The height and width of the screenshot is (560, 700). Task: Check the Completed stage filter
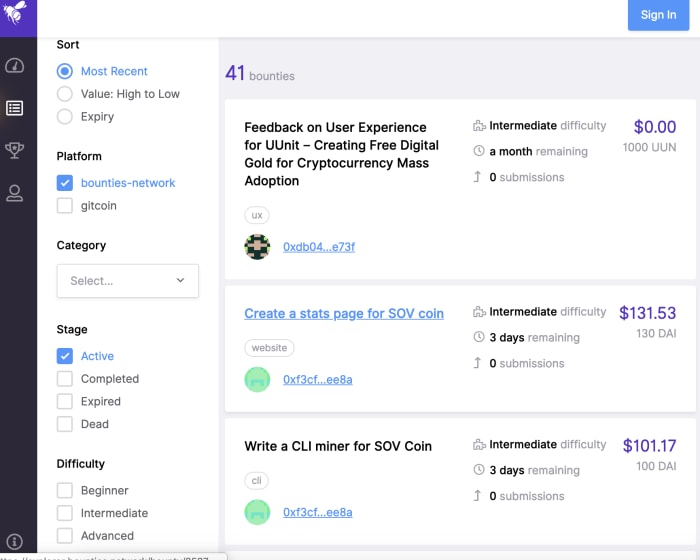click(x=65, y=379)
